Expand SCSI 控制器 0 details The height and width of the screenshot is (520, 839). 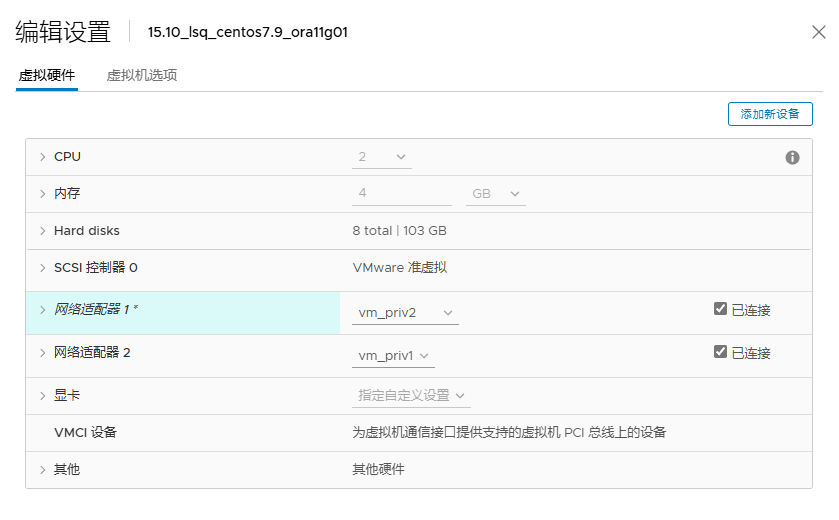click(43, 267)
